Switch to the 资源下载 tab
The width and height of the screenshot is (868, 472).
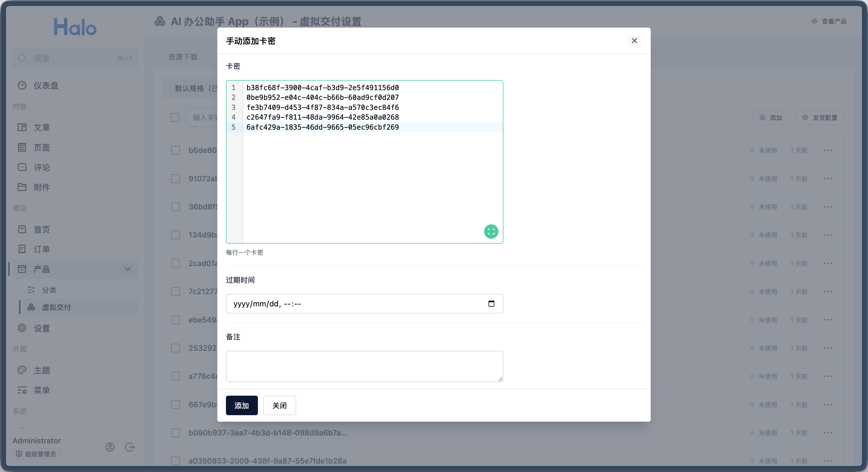pyautogui.click(x=183, y=57)
